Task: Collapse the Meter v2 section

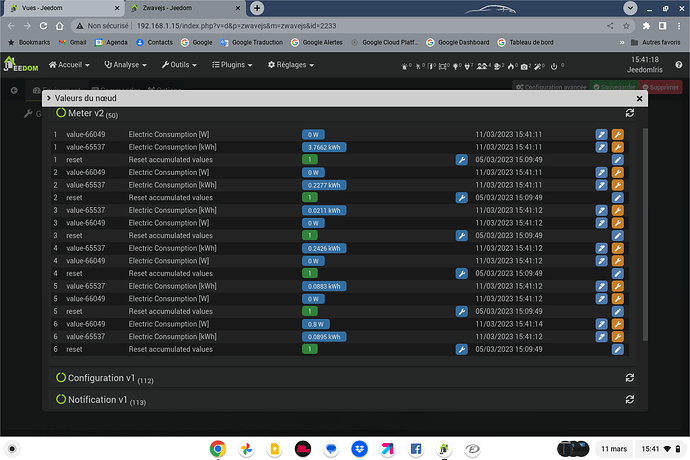Action: 87,114
